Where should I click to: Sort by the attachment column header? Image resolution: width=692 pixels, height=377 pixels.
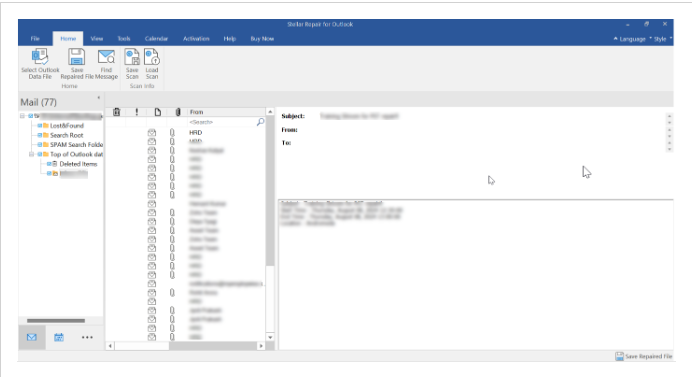pyautogui.click(x=178, y=112)
